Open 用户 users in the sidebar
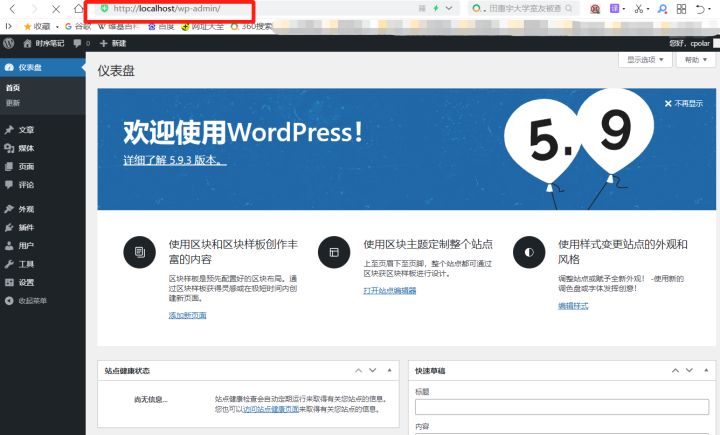This screenshot has height=435, width=720. [x=42, y=246]
